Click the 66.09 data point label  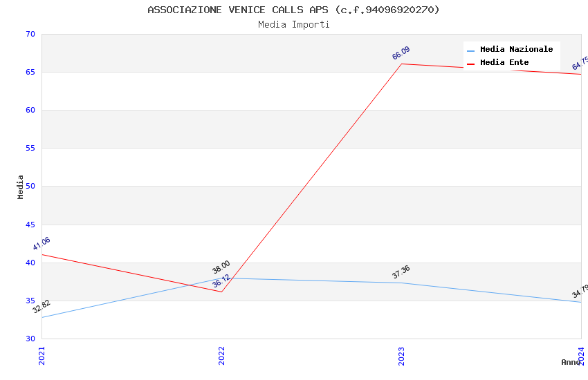click(x=401, y=53)
